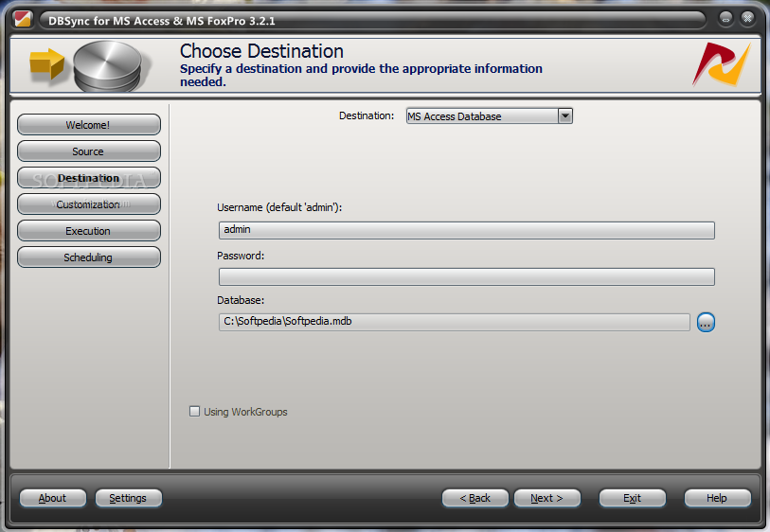The width and height of the screenshot is (770, 532).
Task: Go back with the < Back button
Action: tap(475, 498)
